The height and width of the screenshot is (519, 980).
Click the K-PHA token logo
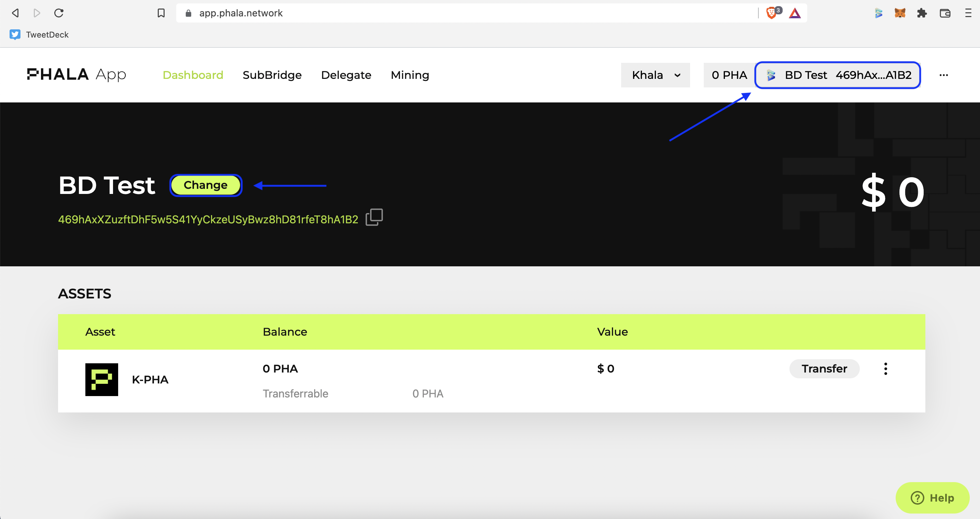click(x=101, y=379)
